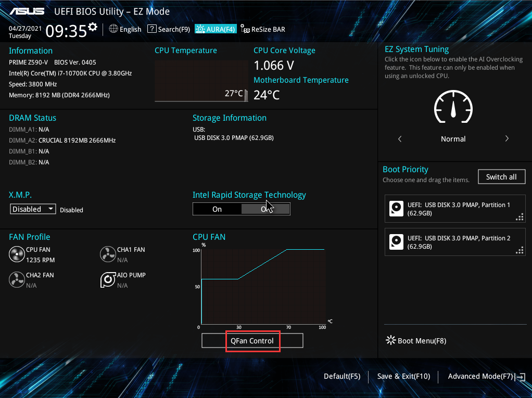The width and height of the screenshot is (532, 398).
Task: Click the disk icon for Partition 1 boot entry
Action: (x=397, y=209)
